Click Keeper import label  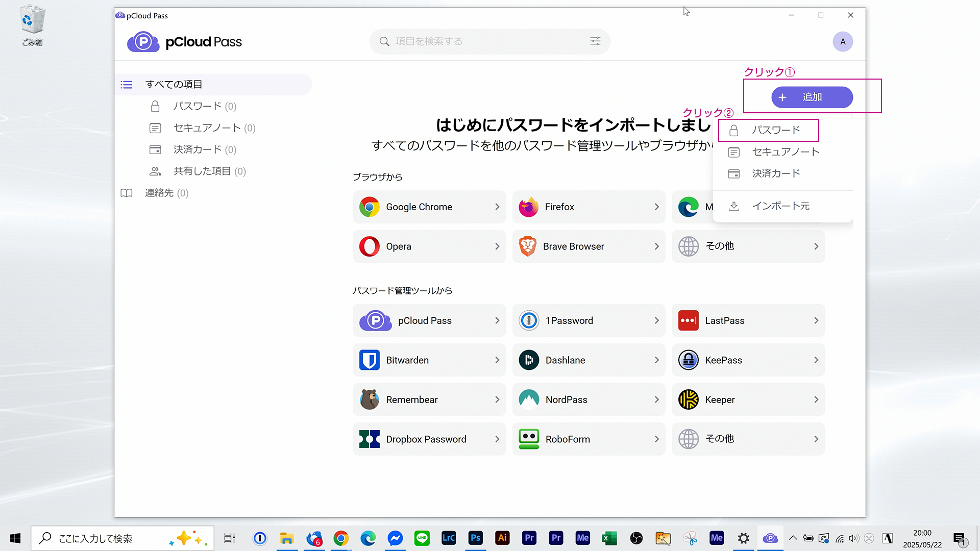coord(720,400)
